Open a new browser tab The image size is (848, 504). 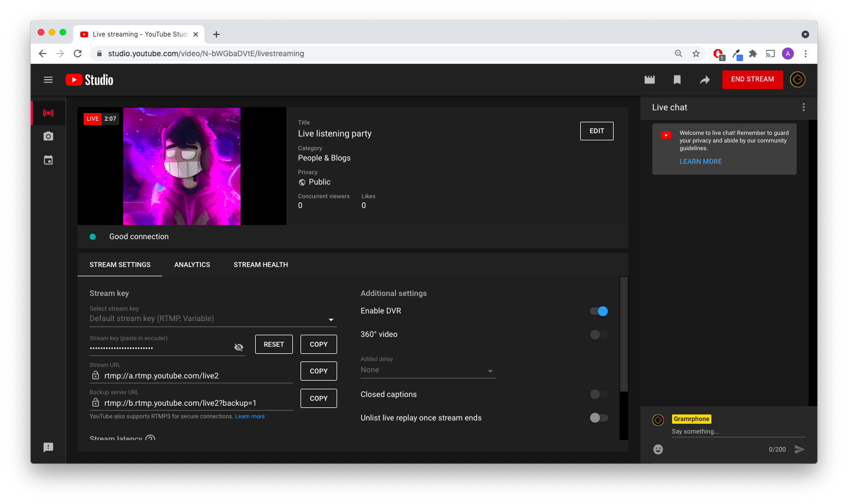[x=216, y=34]
